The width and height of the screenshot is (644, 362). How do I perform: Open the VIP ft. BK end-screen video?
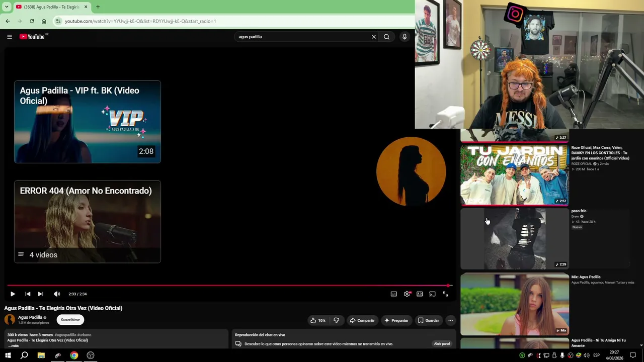[88, 122]
